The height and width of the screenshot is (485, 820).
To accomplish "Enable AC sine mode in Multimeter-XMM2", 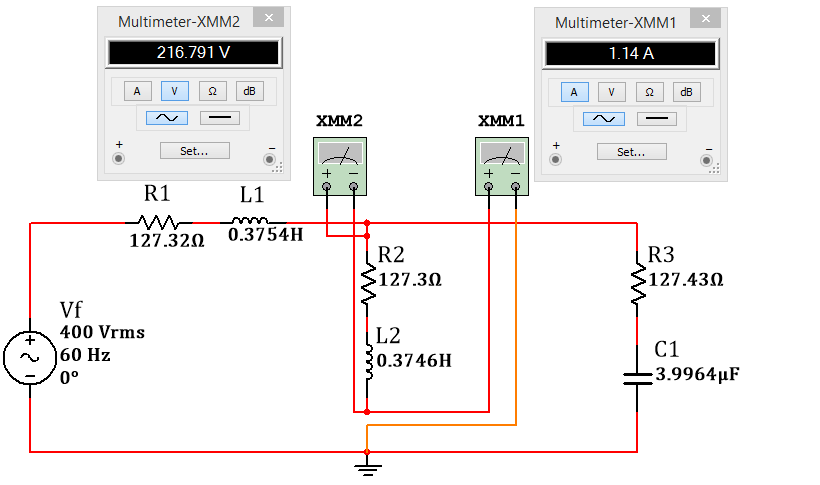I will coord(167,118).
